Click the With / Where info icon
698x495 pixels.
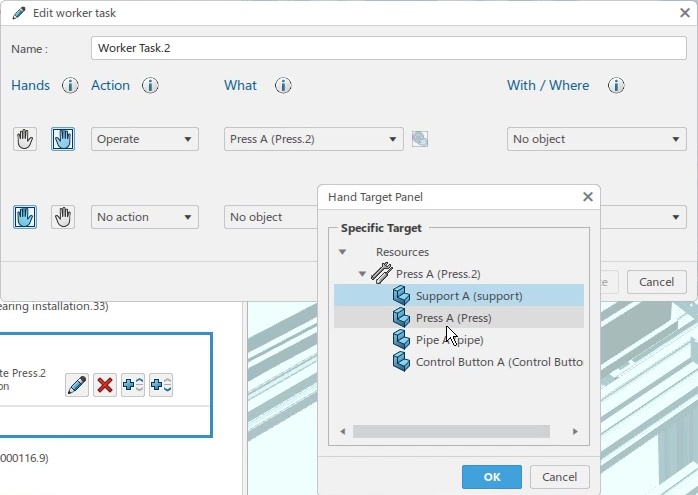point(616,85)
